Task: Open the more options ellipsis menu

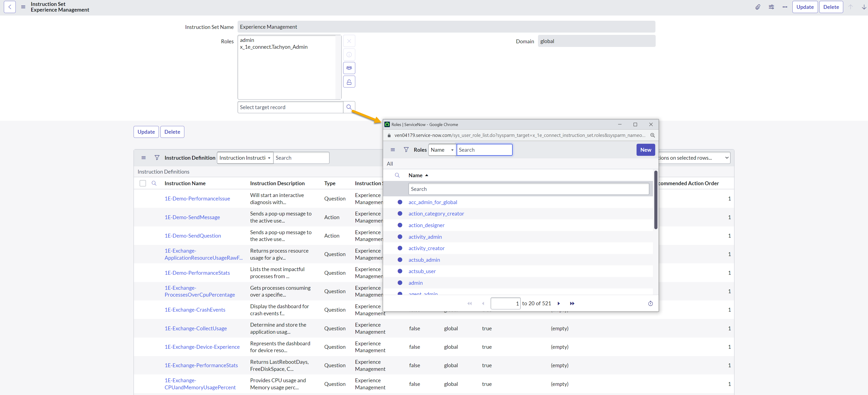Action: 784,7
